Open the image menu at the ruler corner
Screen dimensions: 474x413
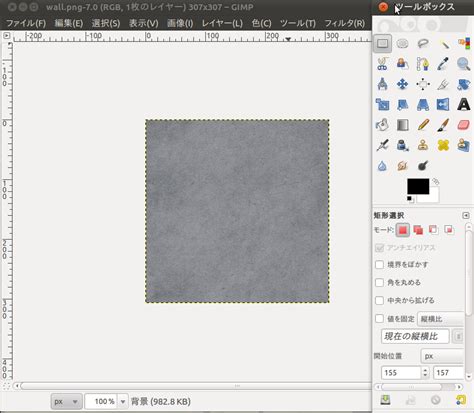coord(6,35)
